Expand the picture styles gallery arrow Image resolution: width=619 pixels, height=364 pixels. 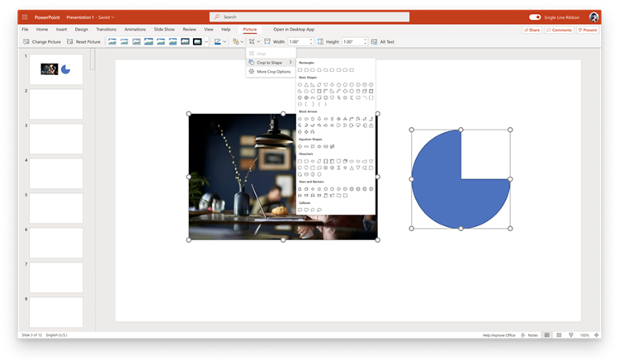206,41
